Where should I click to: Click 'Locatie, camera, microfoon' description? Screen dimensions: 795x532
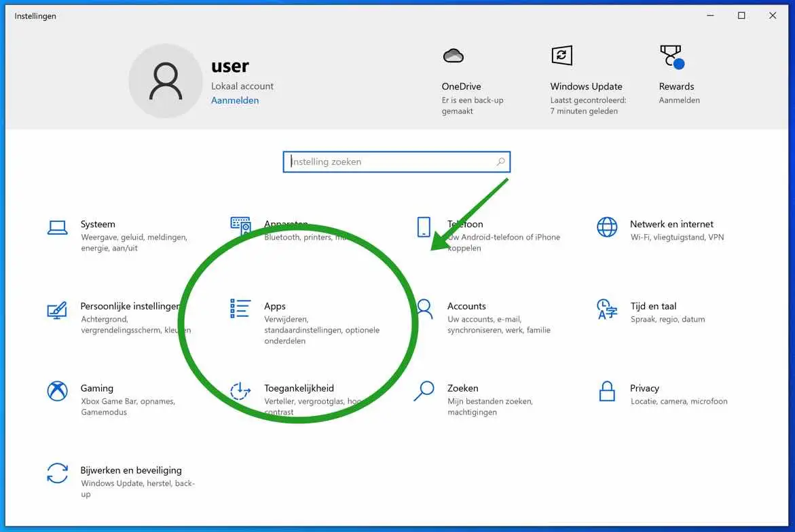point(679,401)
